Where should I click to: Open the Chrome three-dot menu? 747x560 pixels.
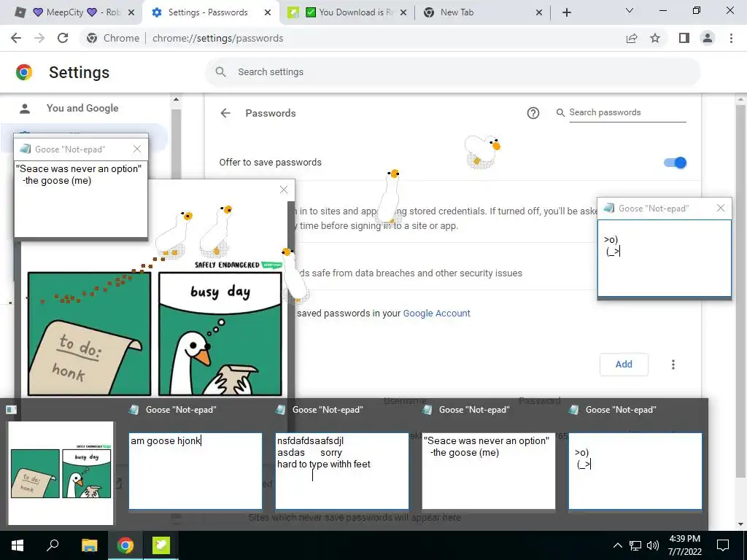point(731,38)
